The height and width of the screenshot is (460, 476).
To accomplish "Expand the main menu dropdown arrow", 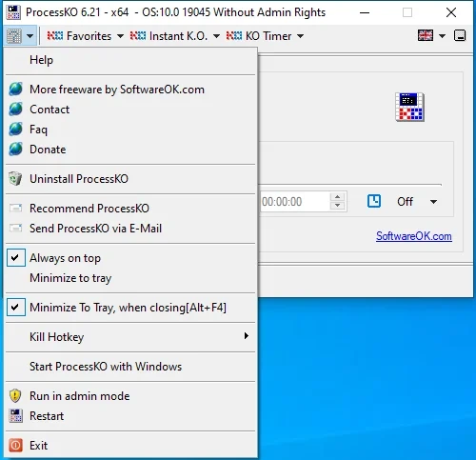I will (x=30, y=36).
